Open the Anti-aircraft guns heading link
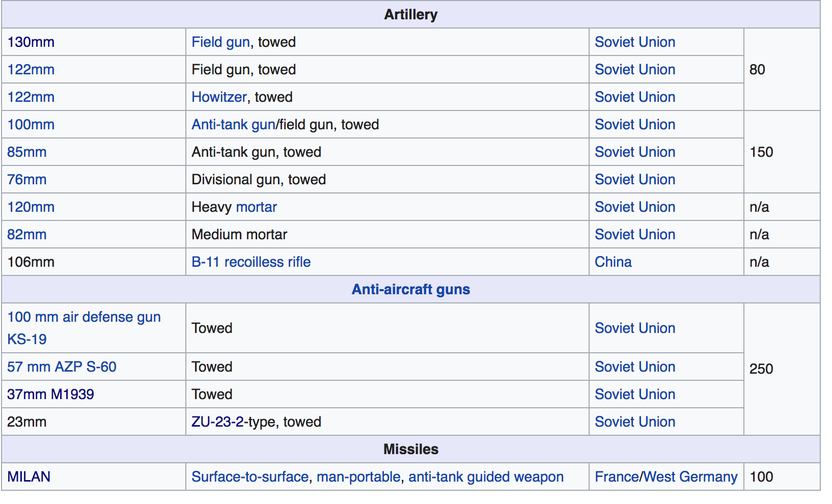832x504 pixels. [411, 289]
